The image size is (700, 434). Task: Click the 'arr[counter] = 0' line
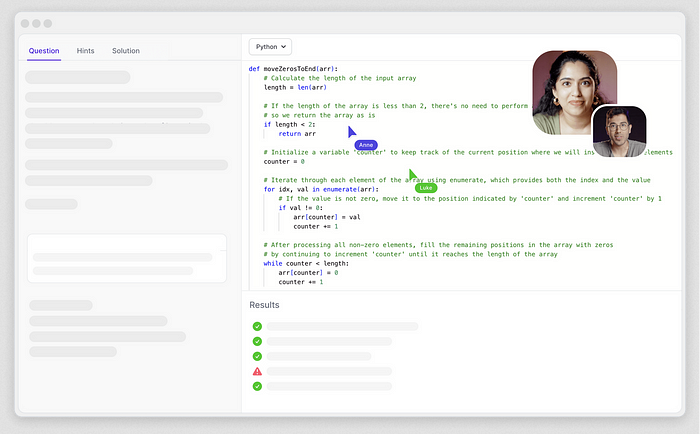pos(308,273)
